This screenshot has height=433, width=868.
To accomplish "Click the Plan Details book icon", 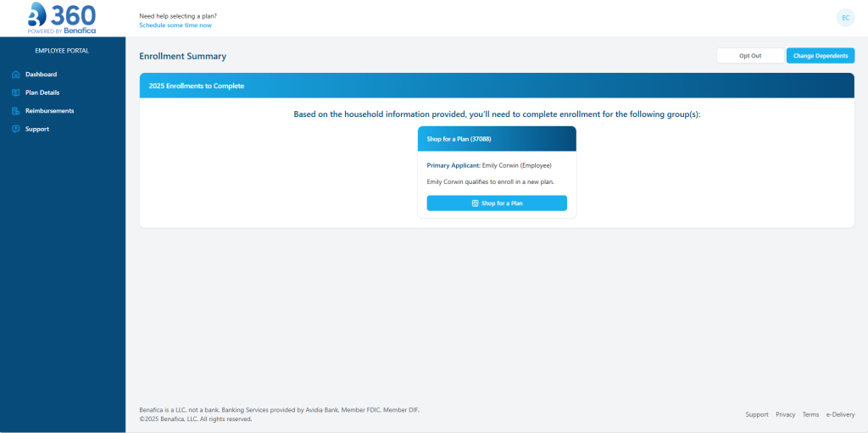I will 15,92.
